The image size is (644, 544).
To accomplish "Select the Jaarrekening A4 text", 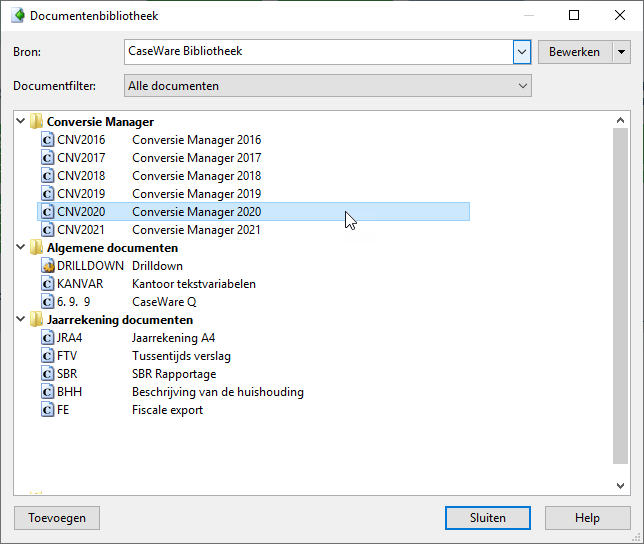I will (173, 338).
